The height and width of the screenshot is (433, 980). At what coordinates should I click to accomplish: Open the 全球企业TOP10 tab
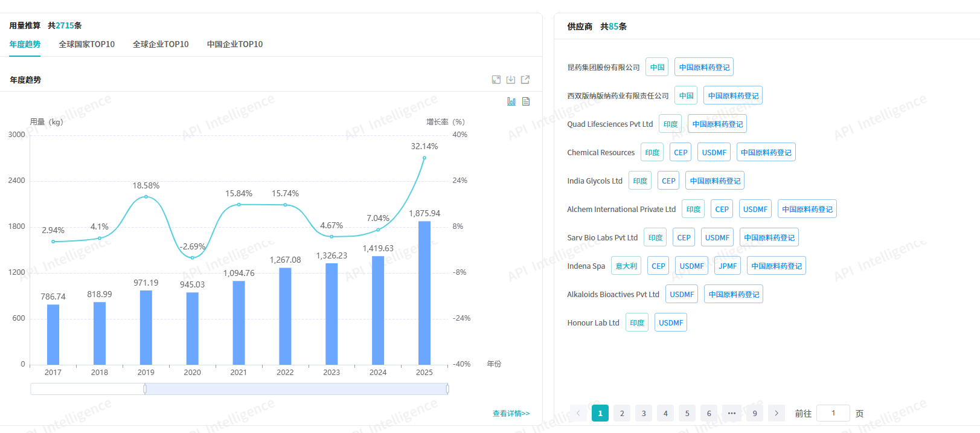[161, 44]
